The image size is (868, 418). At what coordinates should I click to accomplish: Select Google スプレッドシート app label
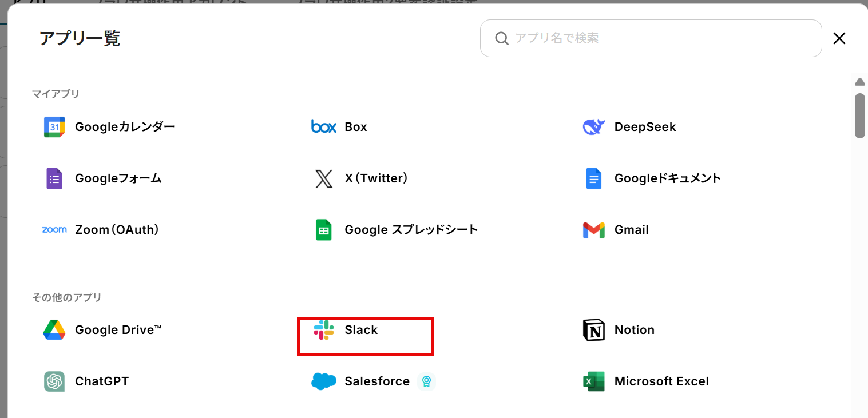tap(411, 230)
